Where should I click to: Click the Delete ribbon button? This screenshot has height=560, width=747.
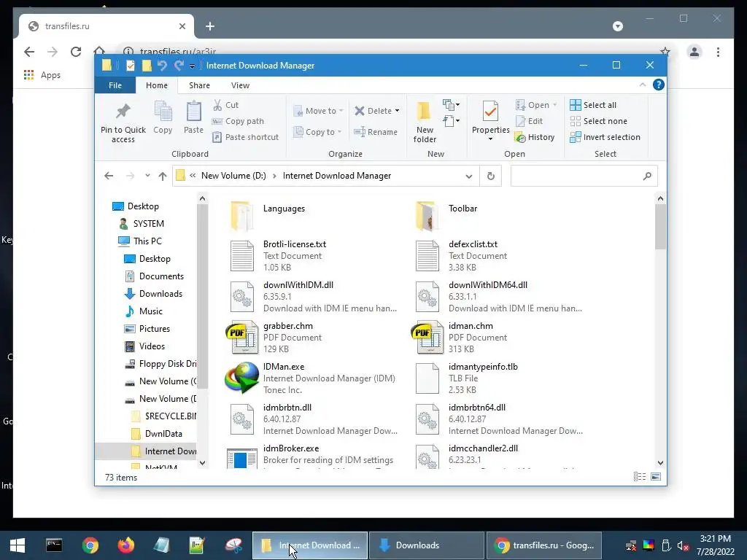tap(373, 111)
